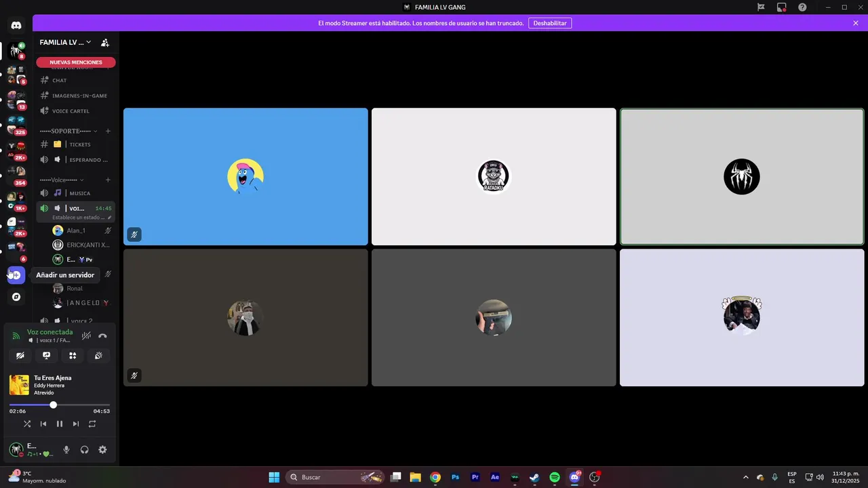Screen dimensions: 868x488
Task: Jump to NUEVAS MENCIONES
Action: point(76,62)
